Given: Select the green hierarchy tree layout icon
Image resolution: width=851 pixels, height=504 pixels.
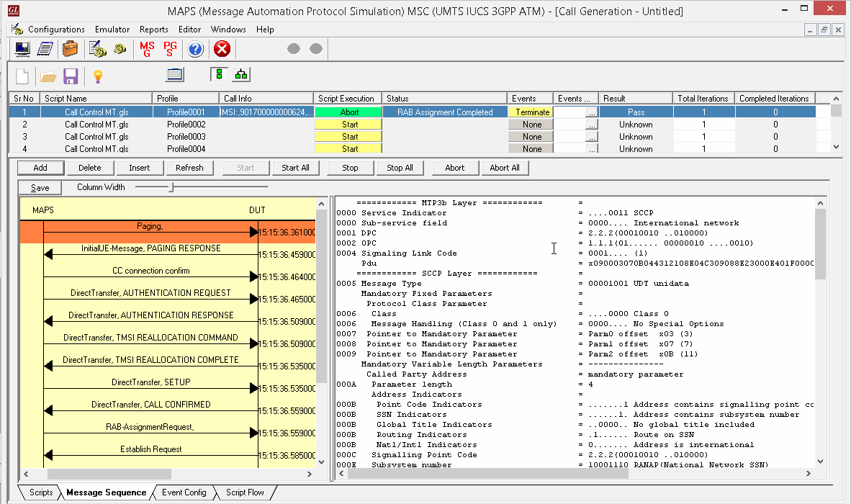Looking at the screenshot, I should [240, 74].
